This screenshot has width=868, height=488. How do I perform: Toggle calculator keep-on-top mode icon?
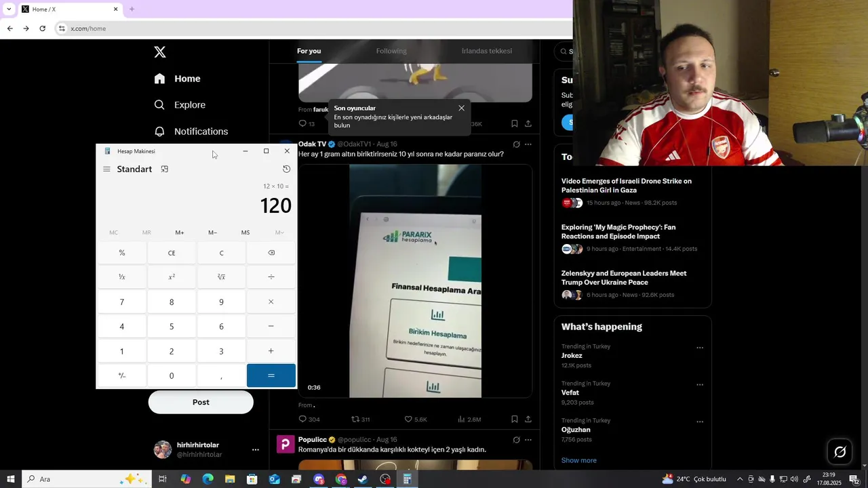(164, 169)
